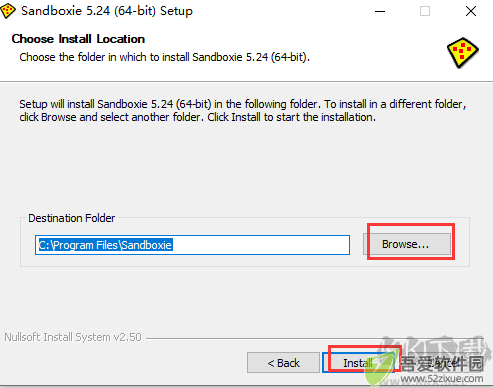Click the www.52zixue.com watermark URL
Screen dimensions: 493x388
(x=442, y=379)
